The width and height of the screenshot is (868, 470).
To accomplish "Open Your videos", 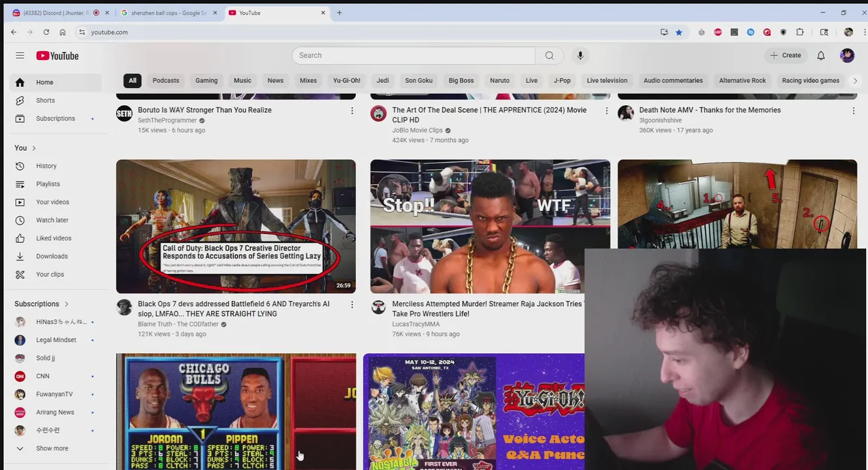I will click(x=56, y=202).
